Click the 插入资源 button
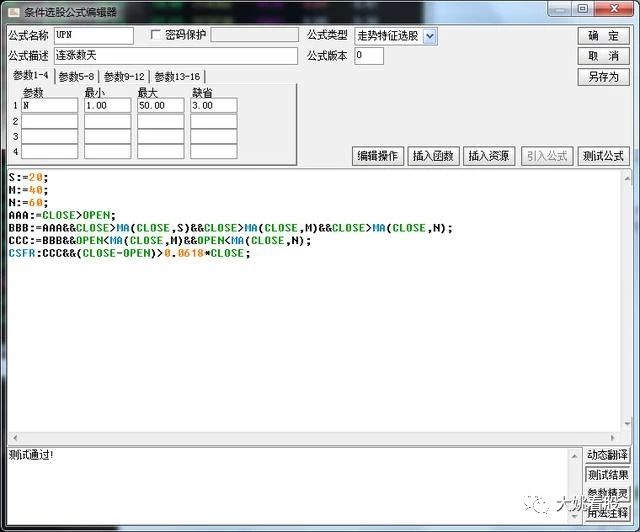640x532 pixels. coord(490,156)
